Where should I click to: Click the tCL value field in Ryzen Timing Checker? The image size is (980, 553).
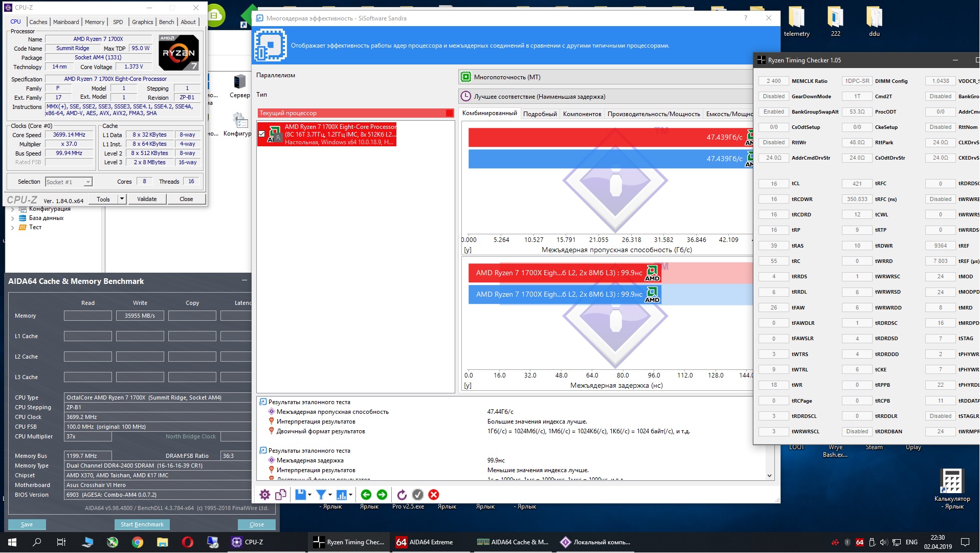tap(774, 184)
